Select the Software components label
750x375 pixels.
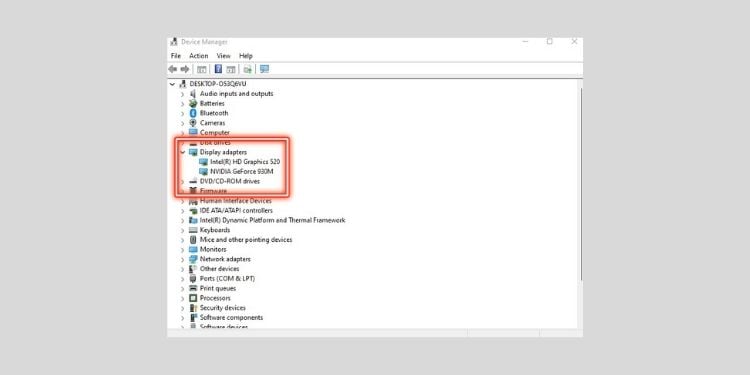[x=232, y=318]
